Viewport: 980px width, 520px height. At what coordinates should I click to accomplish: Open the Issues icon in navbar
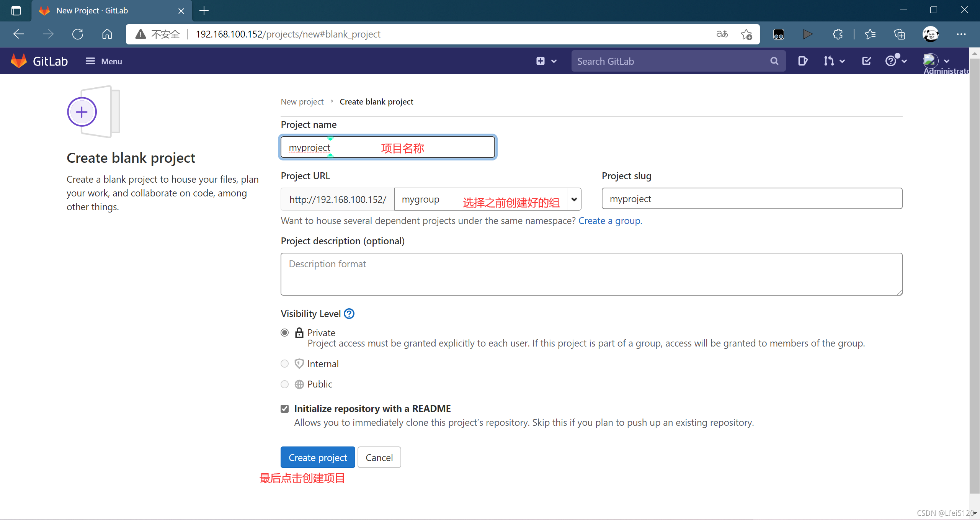coord(802,61)
